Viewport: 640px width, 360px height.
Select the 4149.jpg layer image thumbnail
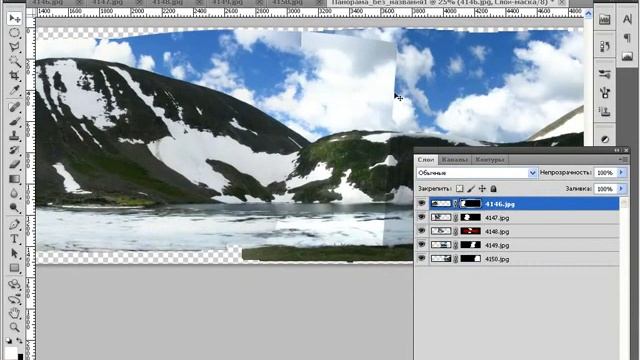click(441, 245)
